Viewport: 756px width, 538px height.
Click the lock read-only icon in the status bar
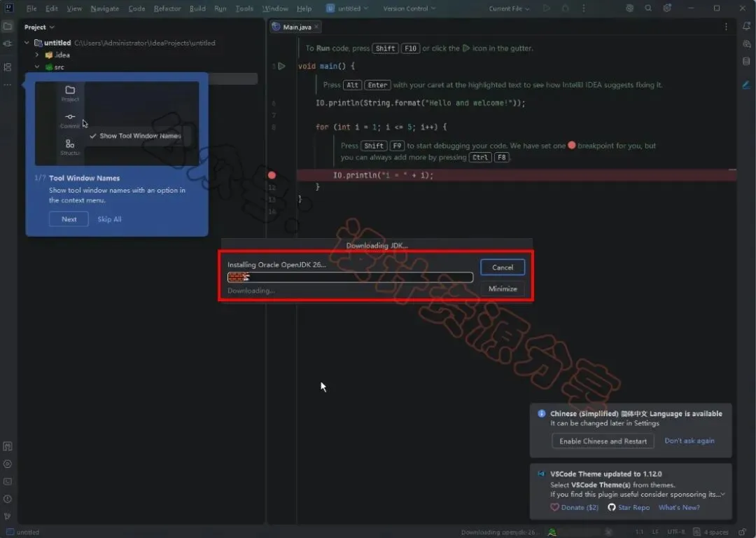742,532
